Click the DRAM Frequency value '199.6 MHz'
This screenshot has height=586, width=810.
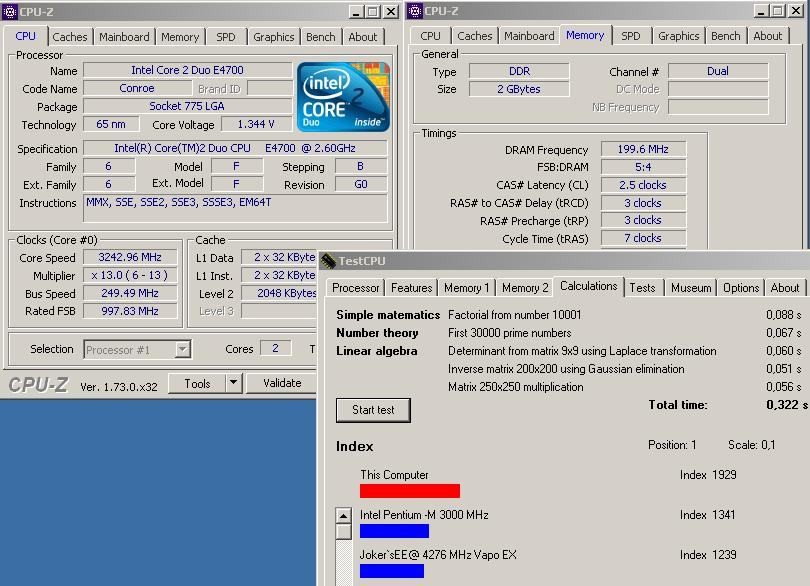pyautogui.click(x=643, y=149)
